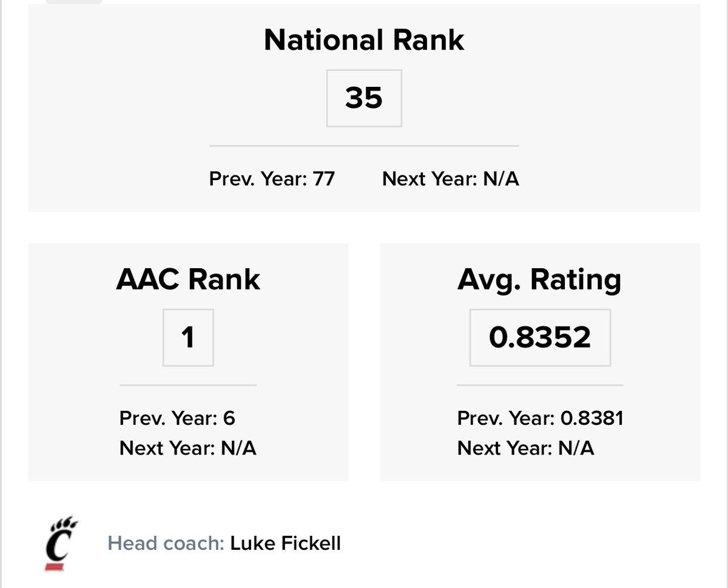Click the AAC Rank heading
The width and height of the screenshot is (728, 588).
188,280
